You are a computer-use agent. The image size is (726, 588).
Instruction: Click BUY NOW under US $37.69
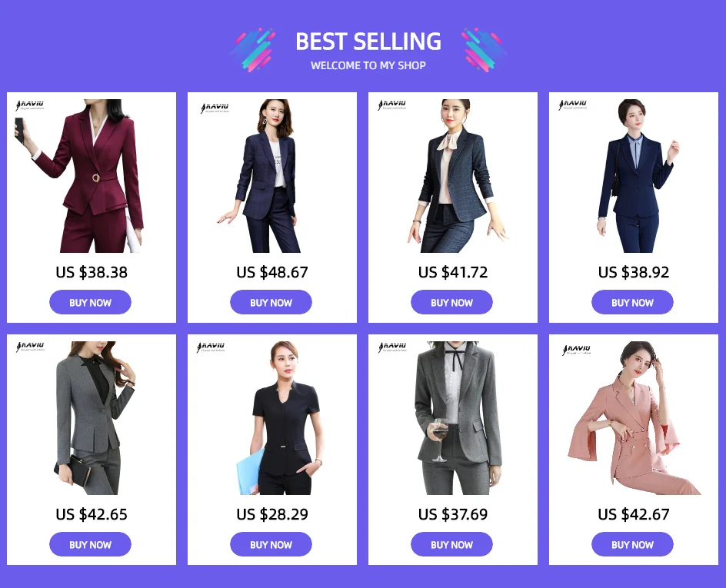click(x=451, y=544)
